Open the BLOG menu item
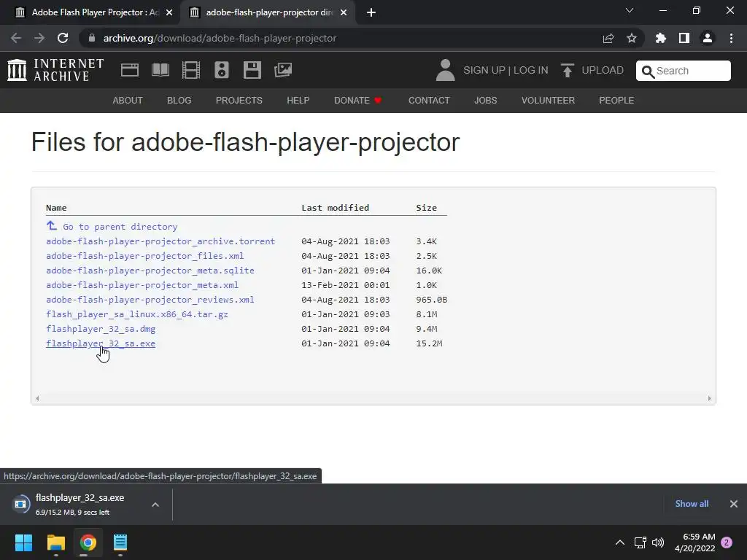Viewport: 747px width, 560px height. pyautogui.click(x=179, y=101)
